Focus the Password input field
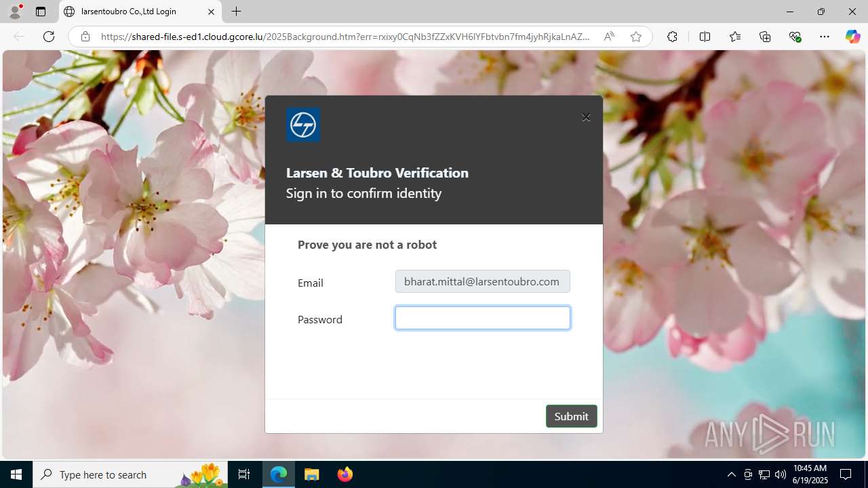This screenshot has width=868, height=488. coord(482,318)
